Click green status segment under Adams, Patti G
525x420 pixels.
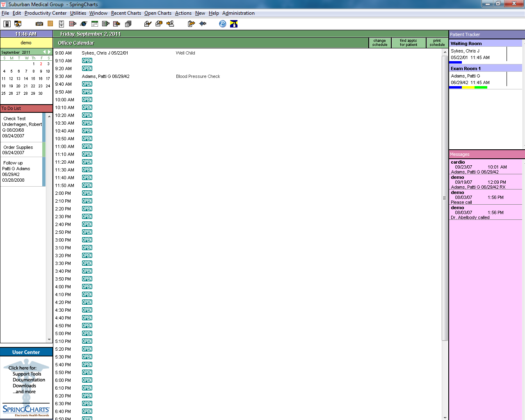pyautogui.click(x=481, y=87)
